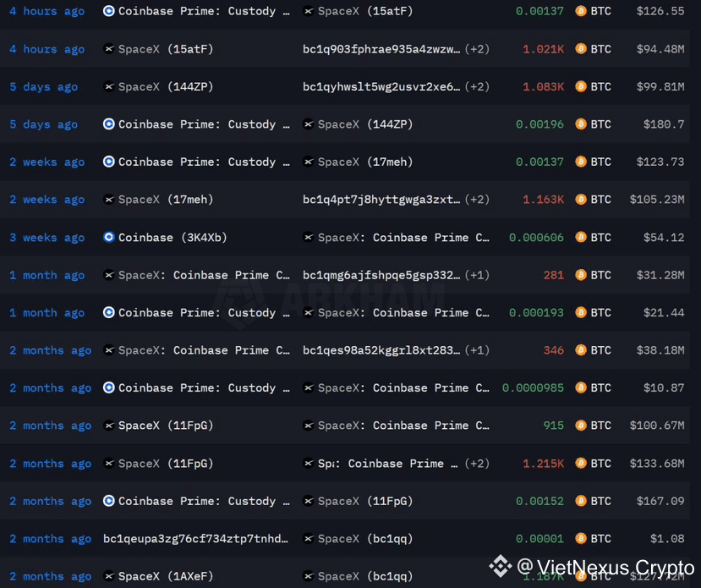Click the BTC coin icon in the $1.08 row
701x588 pixels.
(x=581, y=538)
